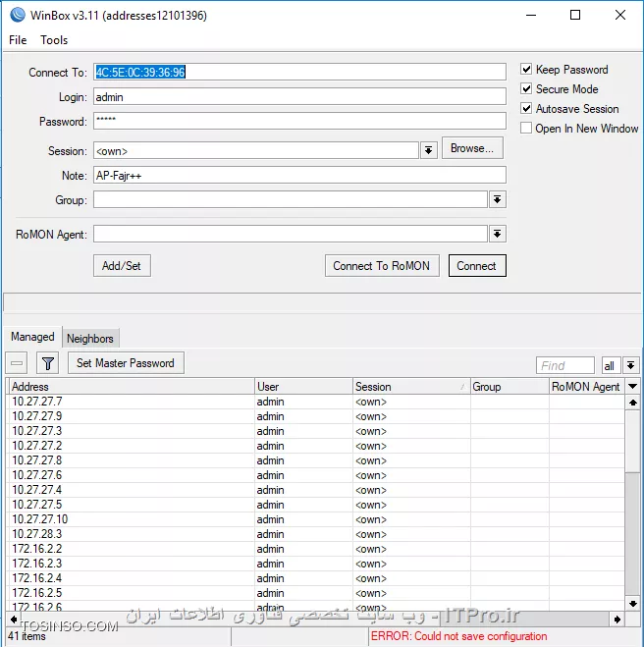The width and height of the screenshot is (644, 647).
Task: Click the Password input field
Action: [299, 121]
